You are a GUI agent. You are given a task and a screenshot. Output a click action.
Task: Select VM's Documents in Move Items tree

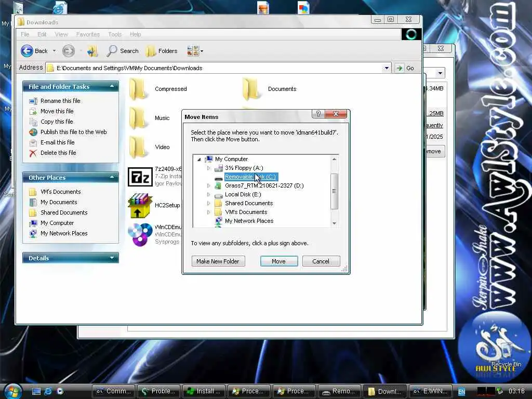pos(246,212)
